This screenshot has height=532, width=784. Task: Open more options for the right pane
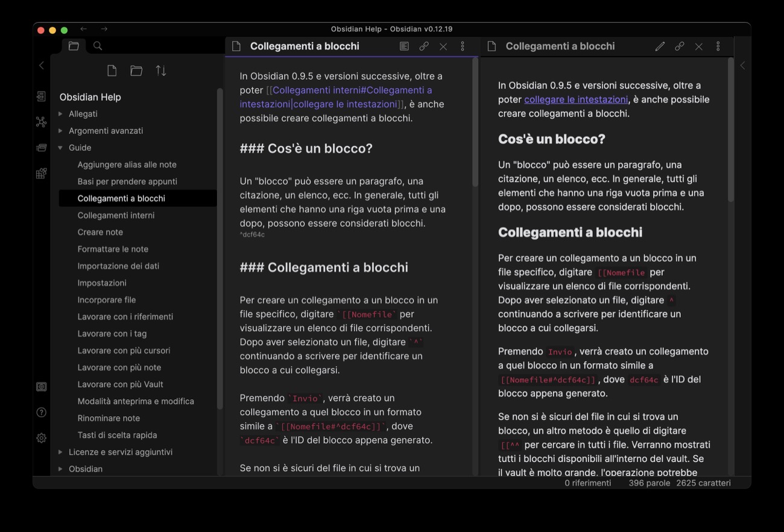718,46
